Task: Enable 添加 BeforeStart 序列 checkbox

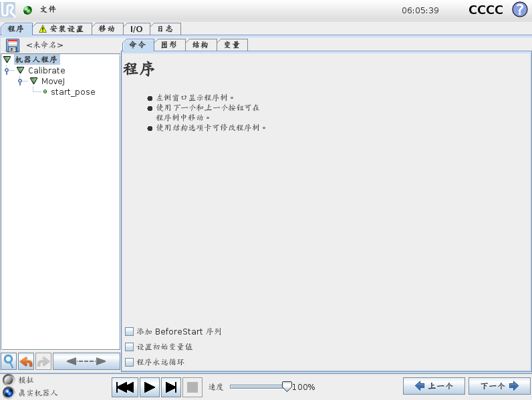Action: coord(129,331)
